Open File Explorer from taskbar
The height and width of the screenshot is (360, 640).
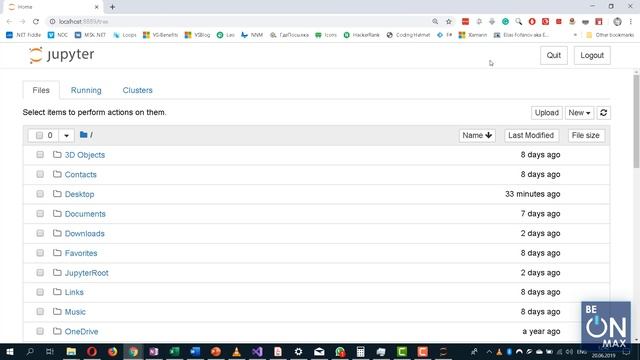71,351
